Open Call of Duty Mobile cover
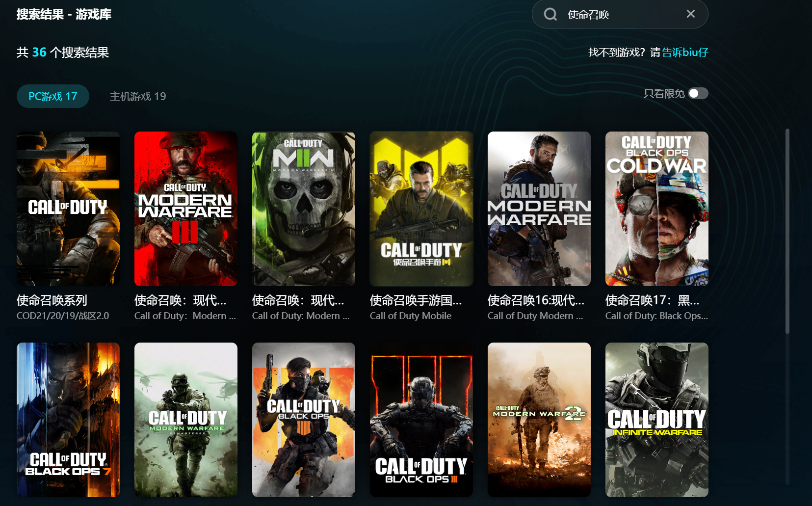Screen dimensions: 812x506 [421, 209]
